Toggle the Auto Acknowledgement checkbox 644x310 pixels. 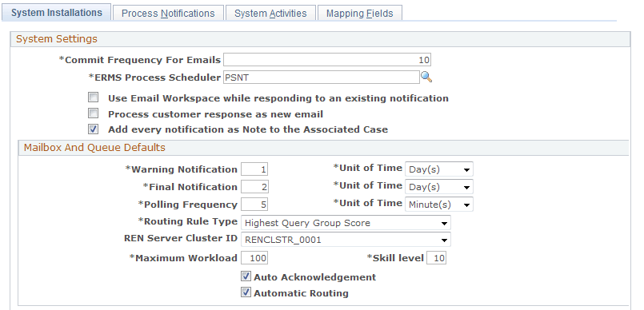[246, 276]
